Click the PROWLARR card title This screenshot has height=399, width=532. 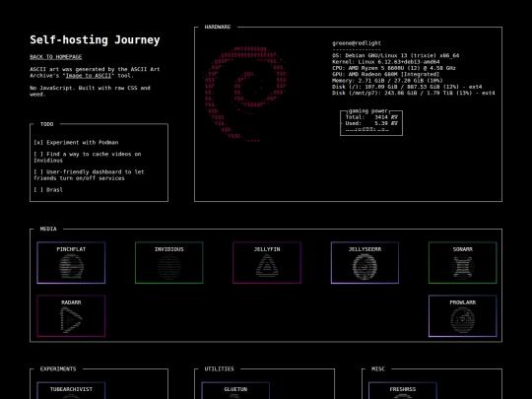462,302
